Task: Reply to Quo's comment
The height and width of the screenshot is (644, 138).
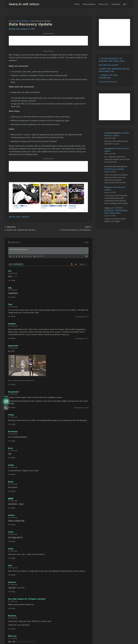Action: tap(12, 575)
